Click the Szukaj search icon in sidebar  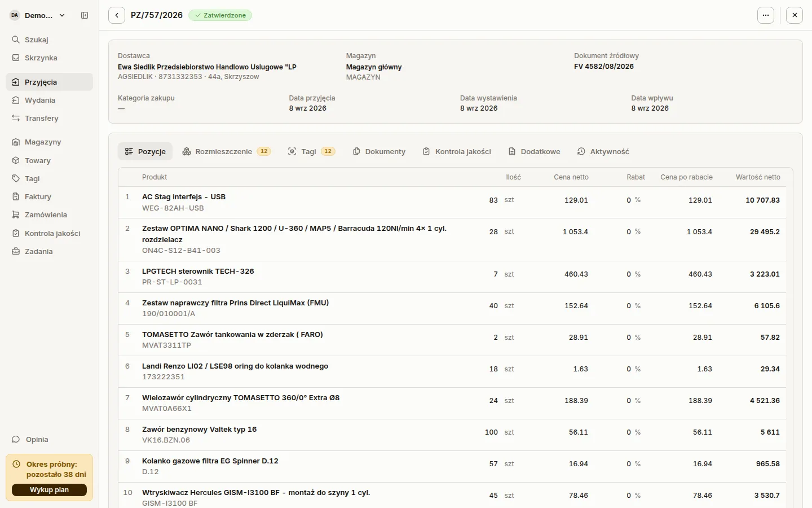point(16,40)
